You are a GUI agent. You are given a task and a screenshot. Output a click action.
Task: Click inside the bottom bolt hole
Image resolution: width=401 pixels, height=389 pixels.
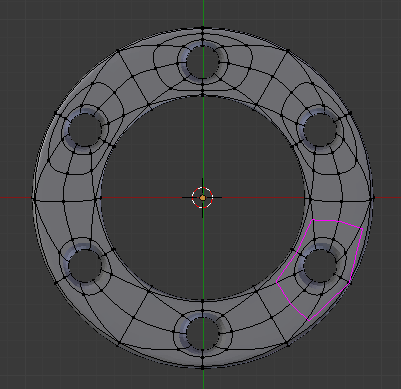[203, 332]
